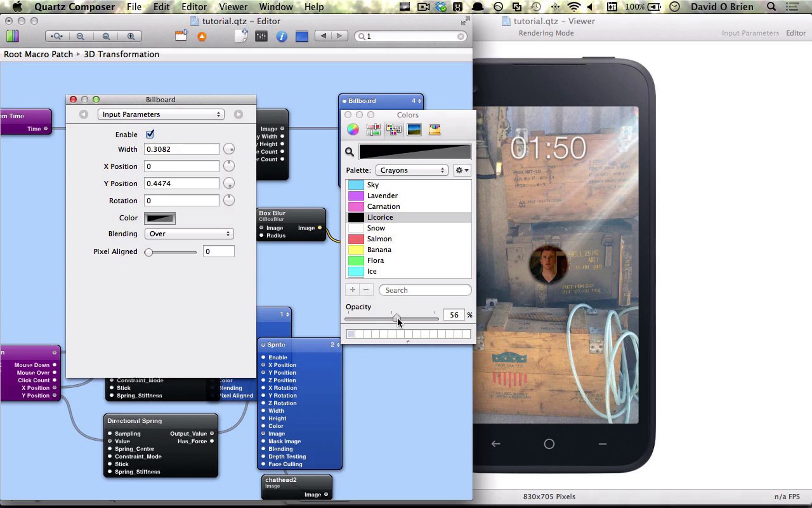Image resolution: width=812 pixels, height=508 pixels.
Task: Select the Banana crayon color
Action: 408,250
